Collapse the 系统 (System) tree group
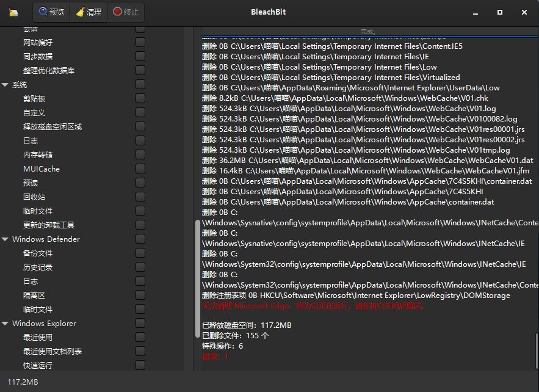This screenshot has height=392, width=539. click(5, 85)
